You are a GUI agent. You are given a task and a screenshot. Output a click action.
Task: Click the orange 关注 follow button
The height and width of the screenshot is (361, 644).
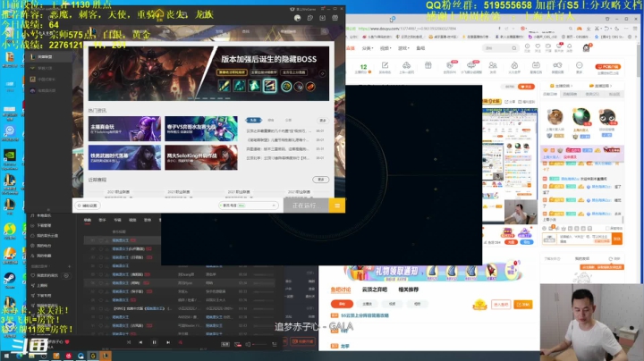click(x=526, y=87)
